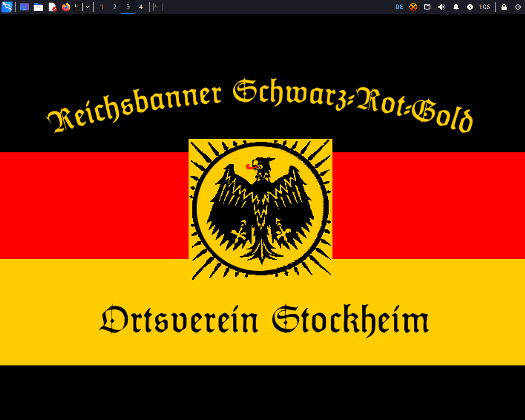Click the power manager tray icon
This screenshot has width=525, height=420.
click(470, 7)
